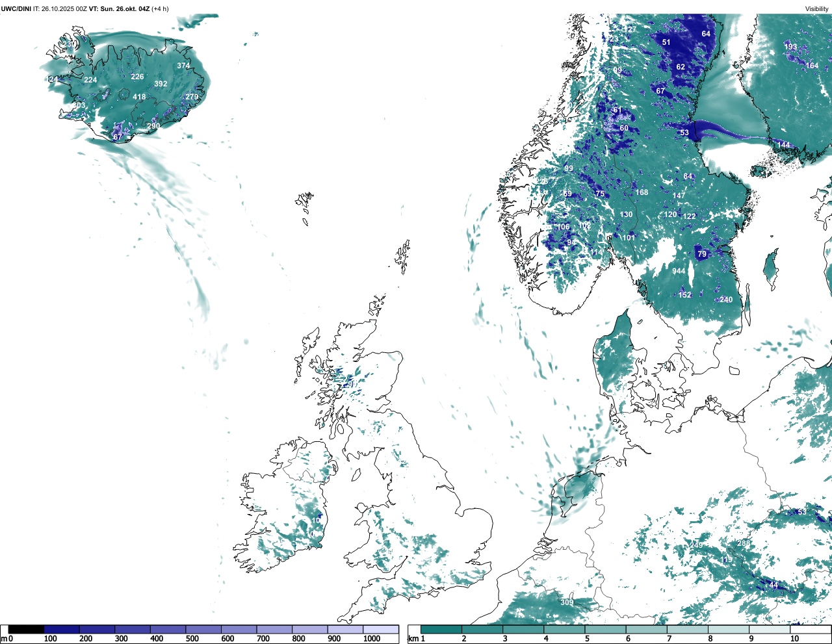Click the 62 value in the dark-blue area

tap(681, 67)
